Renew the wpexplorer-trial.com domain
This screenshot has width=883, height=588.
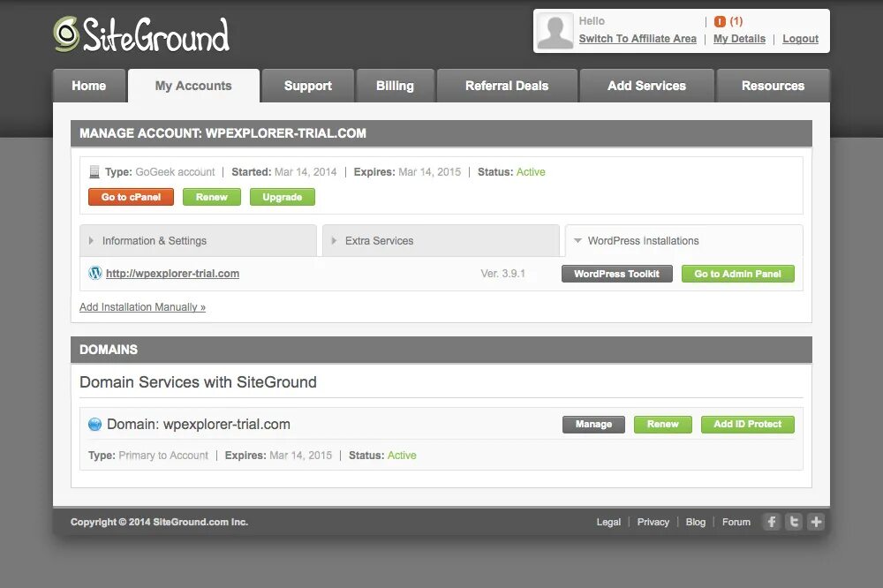[663, 424]
